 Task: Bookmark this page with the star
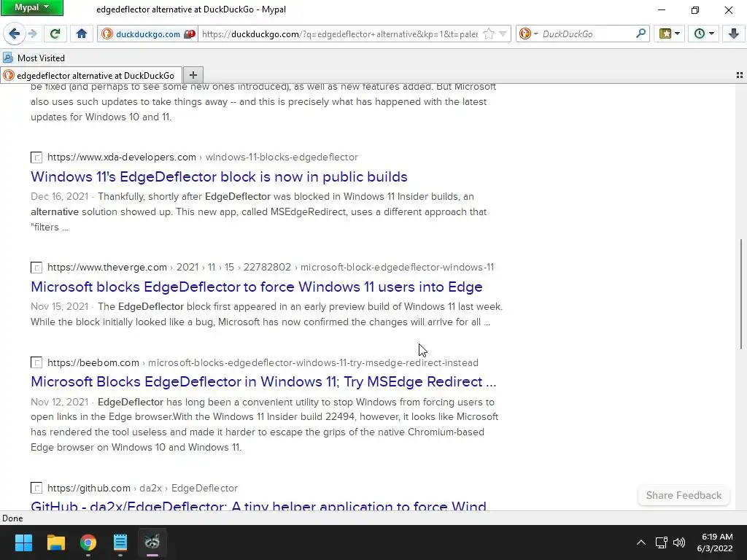pos(489,34)
